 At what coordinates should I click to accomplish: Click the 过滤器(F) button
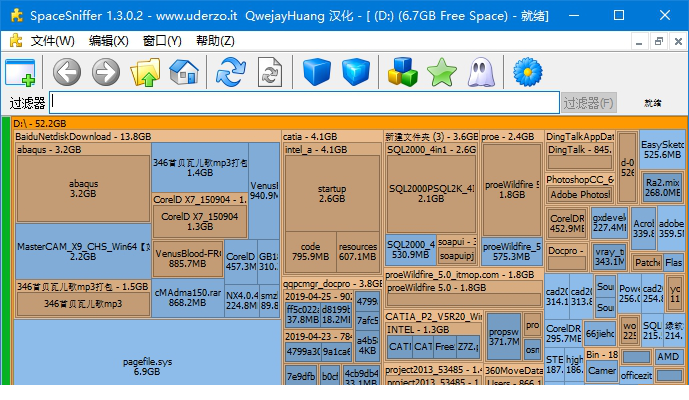[588, 103]
